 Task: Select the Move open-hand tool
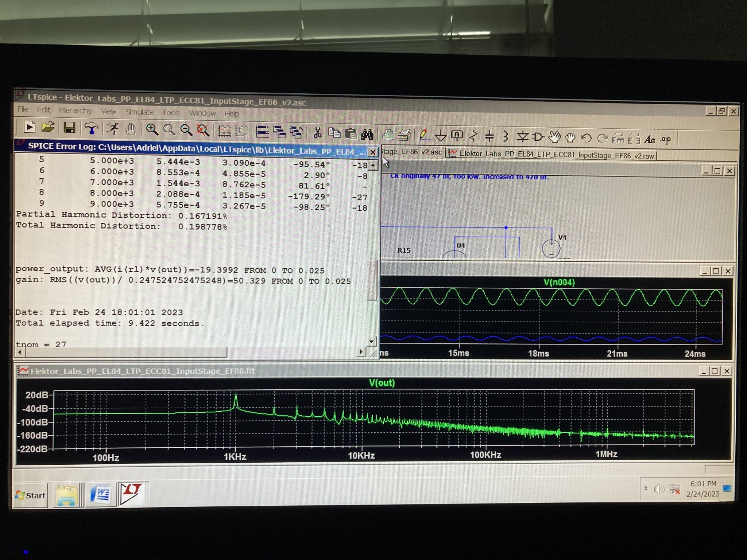(x=554, y=138)
